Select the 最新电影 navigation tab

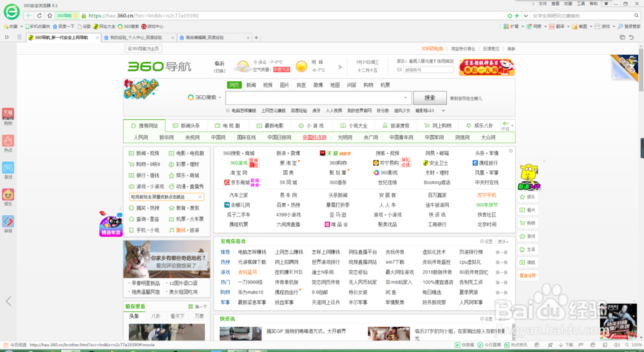coord(270,126)
